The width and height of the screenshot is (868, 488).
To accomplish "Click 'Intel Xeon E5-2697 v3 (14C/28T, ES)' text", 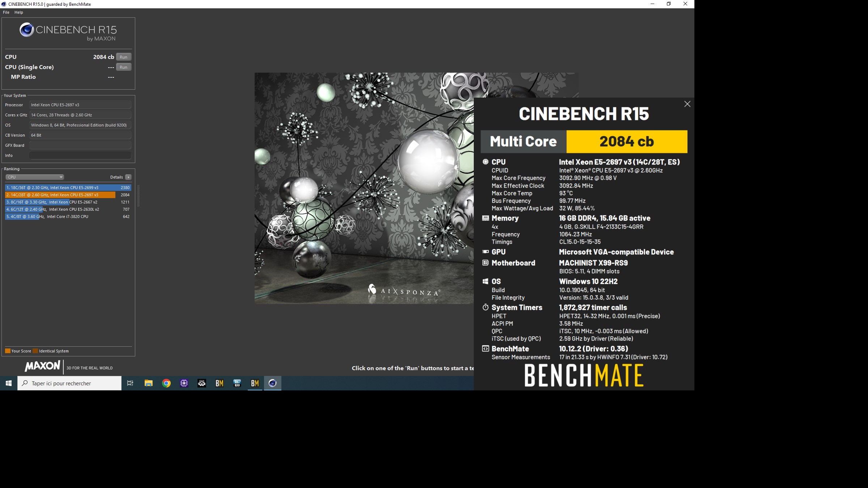I will pyautogui.click(x=619, y=162).
